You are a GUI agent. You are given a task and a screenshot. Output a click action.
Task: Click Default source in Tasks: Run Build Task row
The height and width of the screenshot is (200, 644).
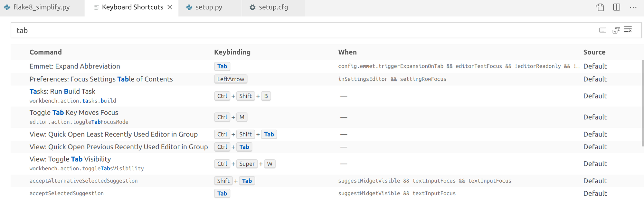point(595,96)
